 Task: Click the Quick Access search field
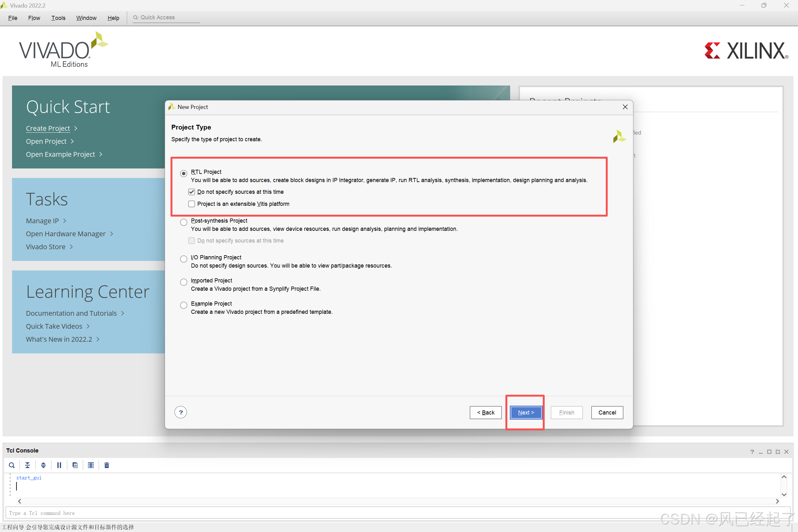click(x=166, y=17)
